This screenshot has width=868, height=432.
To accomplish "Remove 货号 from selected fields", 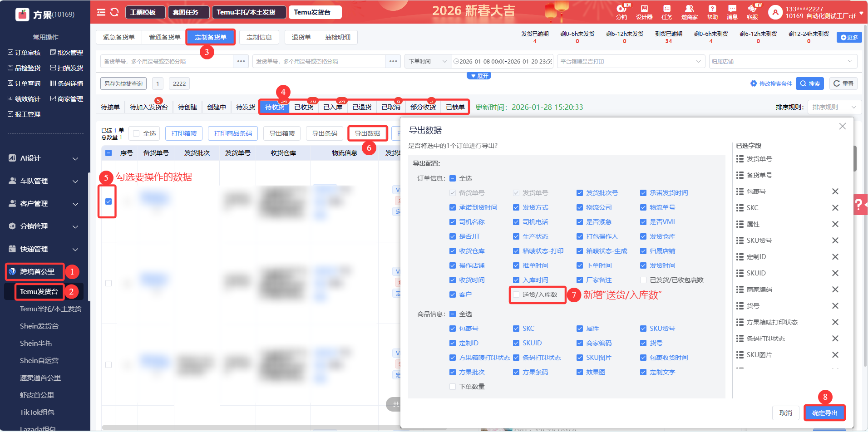I will pos(835,306).
